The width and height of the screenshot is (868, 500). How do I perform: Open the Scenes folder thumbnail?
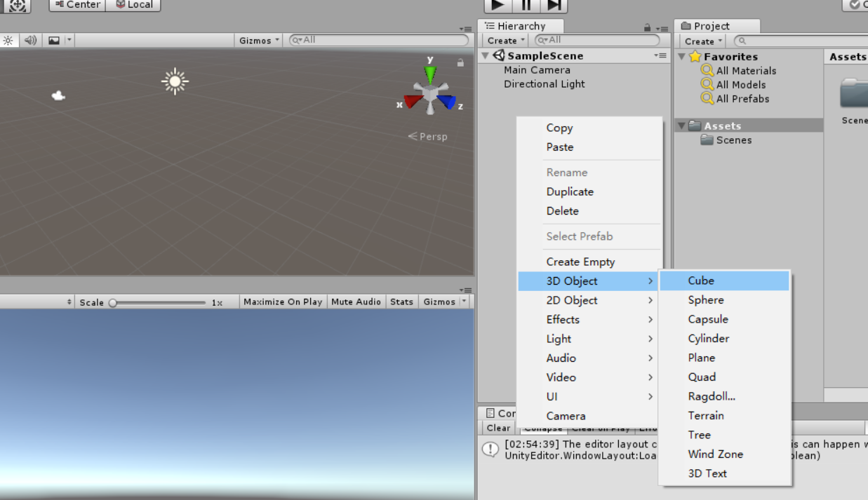[855, 95]
